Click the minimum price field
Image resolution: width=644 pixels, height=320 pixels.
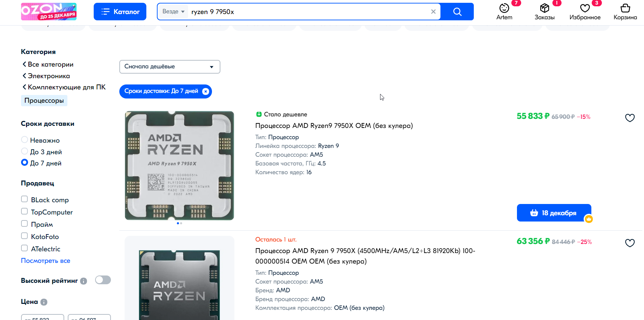42,317
